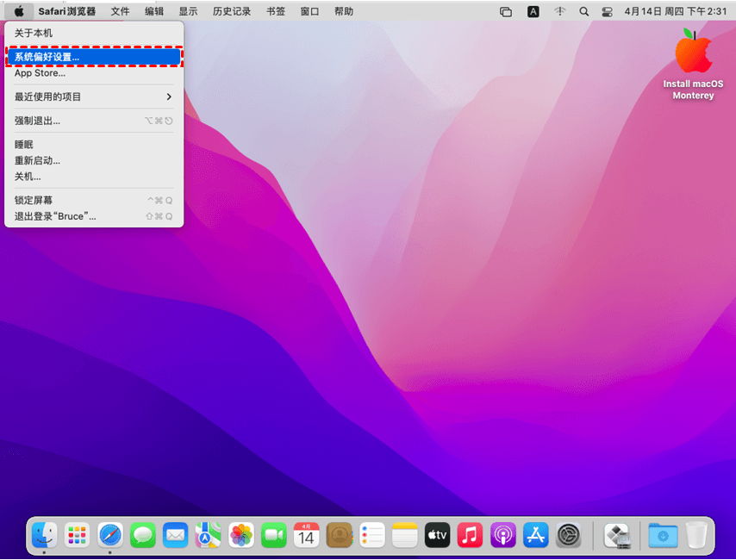Open Safari from the Dock

[x=110, y=535]
